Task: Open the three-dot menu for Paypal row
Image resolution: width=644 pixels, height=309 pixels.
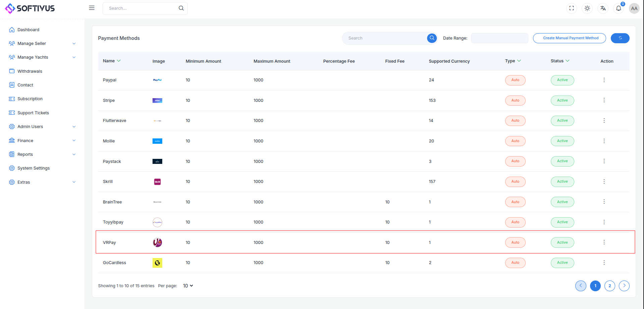Action: pyautogui.click(x=604, y=80)
